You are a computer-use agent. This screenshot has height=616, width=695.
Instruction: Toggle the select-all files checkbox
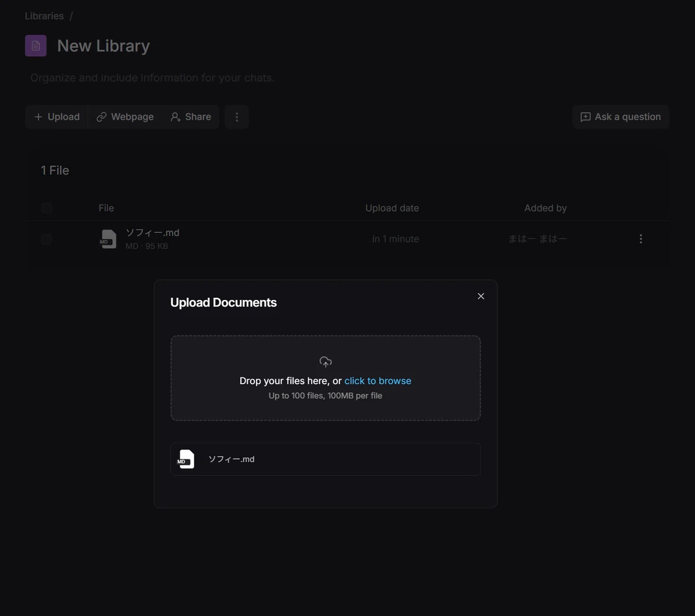click(46, 208)
